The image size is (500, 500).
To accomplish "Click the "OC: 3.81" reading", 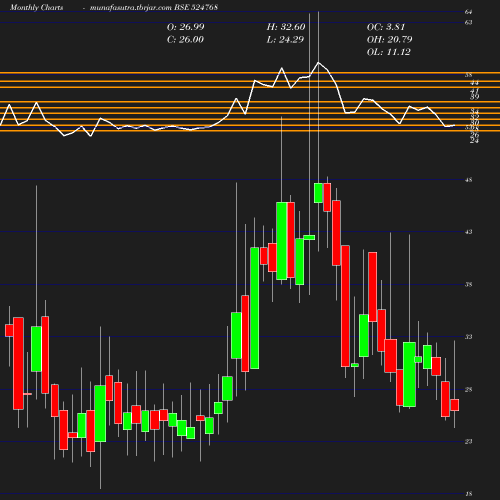I will (x=386, y=27).
